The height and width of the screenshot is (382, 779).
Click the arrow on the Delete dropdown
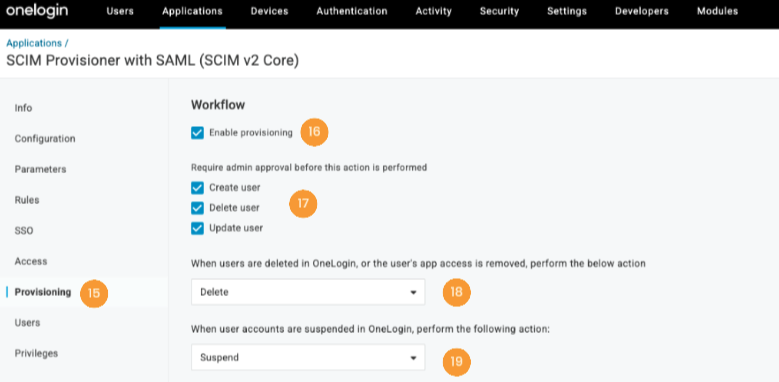413,293
